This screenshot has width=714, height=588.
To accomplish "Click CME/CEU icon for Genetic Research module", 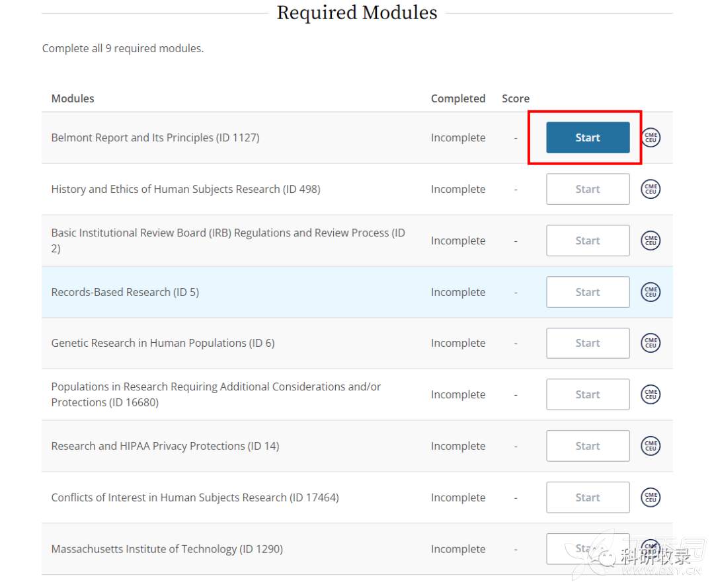I will [651, 343].
